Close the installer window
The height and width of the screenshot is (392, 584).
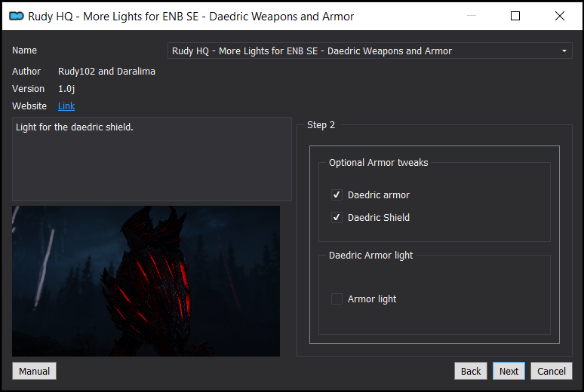click(559, 16)
